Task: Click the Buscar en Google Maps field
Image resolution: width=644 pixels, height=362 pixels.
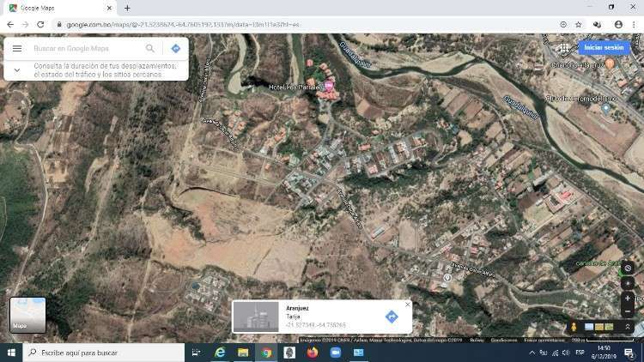Action: tap(86, 49)
